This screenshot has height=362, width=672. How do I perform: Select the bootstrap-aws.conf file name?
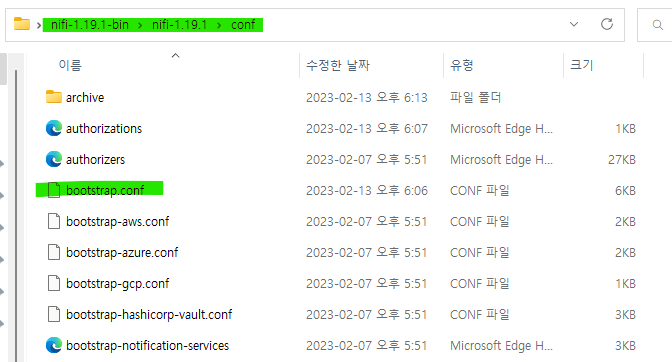tap(117, 221)
